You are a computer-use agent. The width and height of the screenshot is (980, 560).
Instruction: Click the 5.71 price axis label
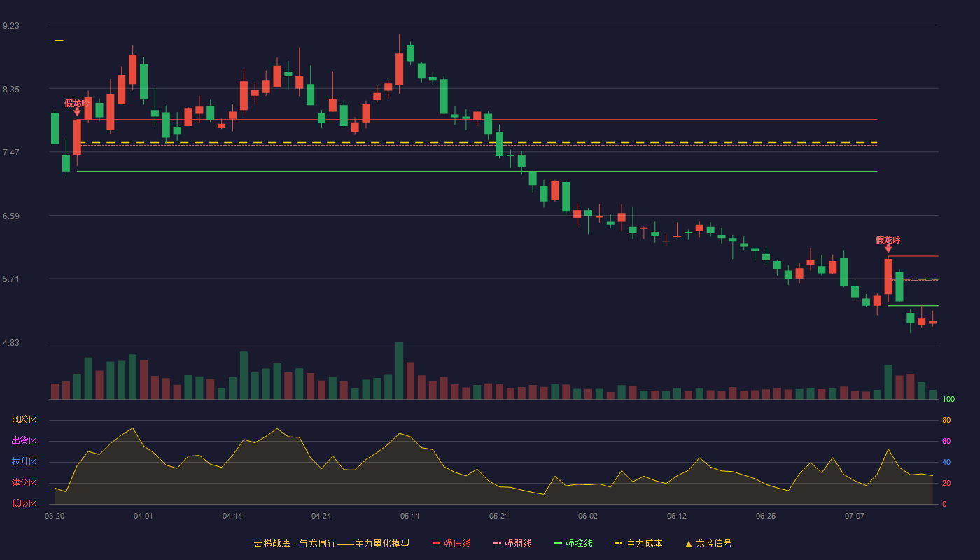tap(11, 279)
